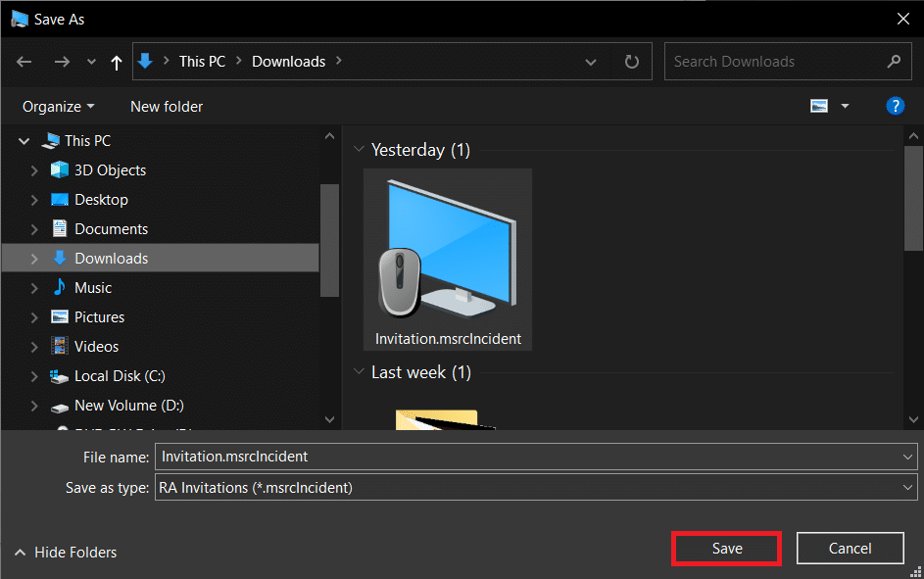Screen dimensions: 924x579
Task: Open the Help icon
Action: pos(895,106)
